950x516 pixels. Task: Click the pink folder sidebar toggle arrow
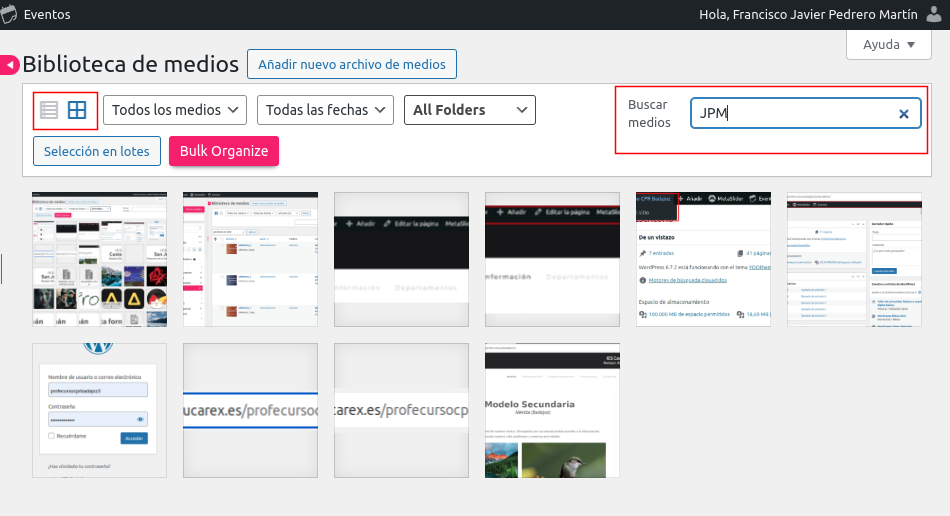(x=9, y=65)
